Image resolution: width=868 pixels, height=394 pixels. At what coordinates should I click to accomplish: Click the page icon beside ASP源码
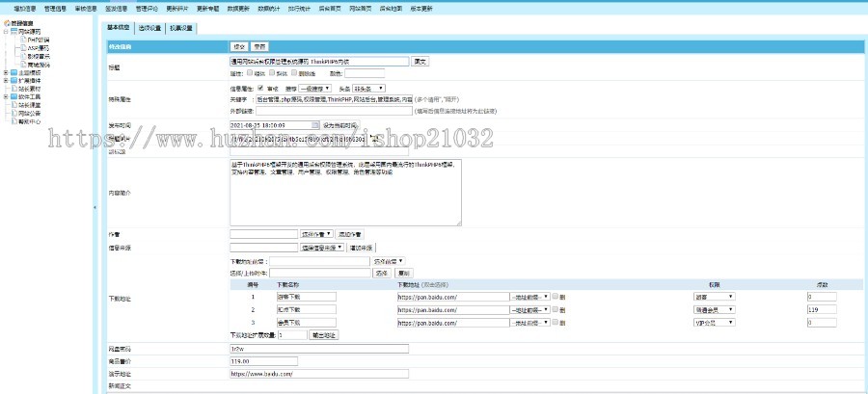click(x=23, y=48)
